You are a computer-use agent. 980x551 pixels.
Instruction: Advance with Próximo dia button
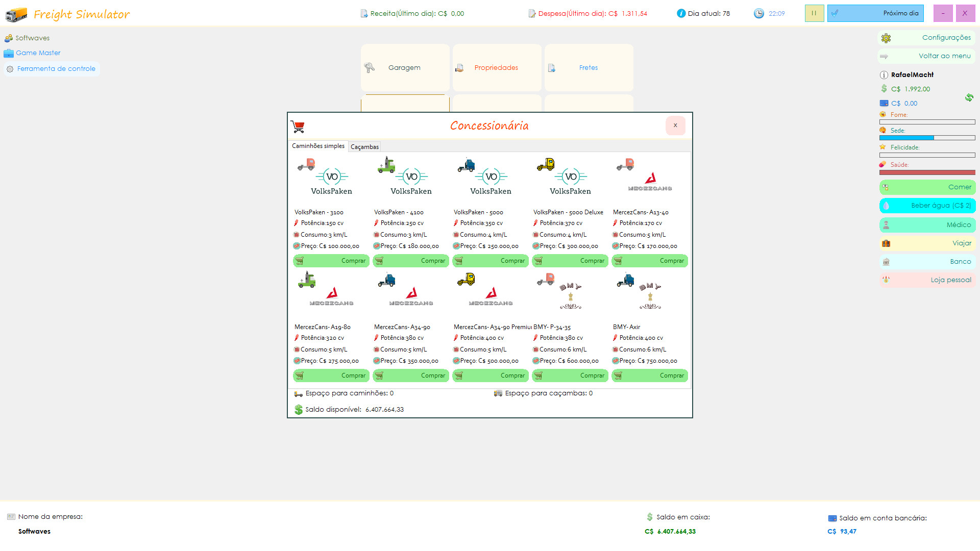click(875, 13)
